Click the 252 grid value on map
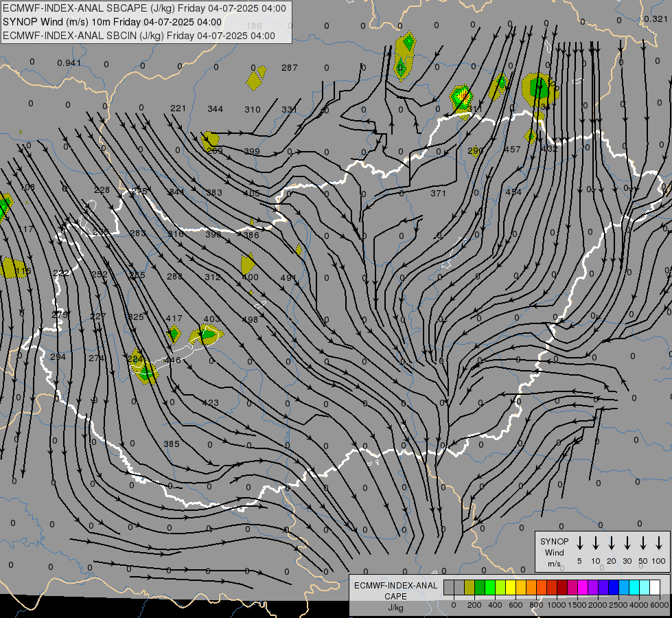The height and width of the screenshot is (618, 672). pos(100,275)
